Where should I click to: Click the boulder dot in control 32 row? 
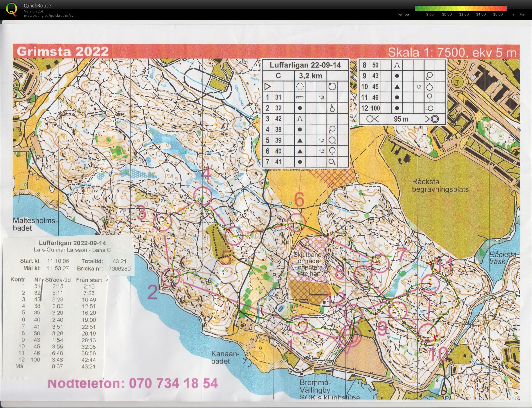point(300,108)
